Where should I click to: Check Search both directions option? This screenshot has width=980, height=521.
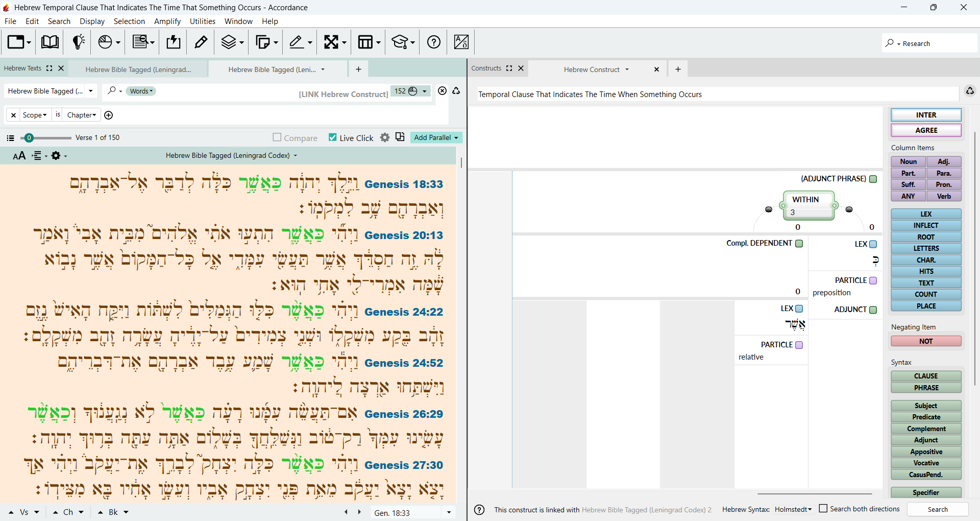(x=823, y=509)
